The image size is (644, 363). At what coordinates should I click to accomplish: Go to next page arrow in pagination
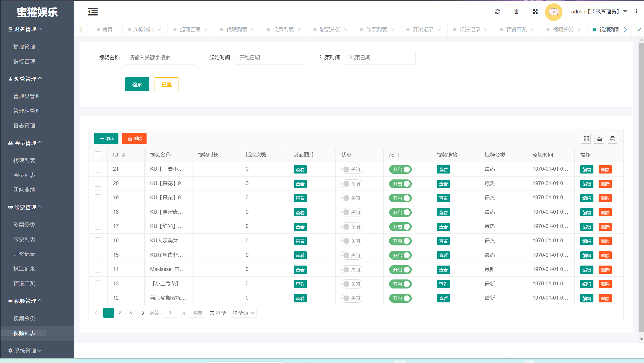143,313
